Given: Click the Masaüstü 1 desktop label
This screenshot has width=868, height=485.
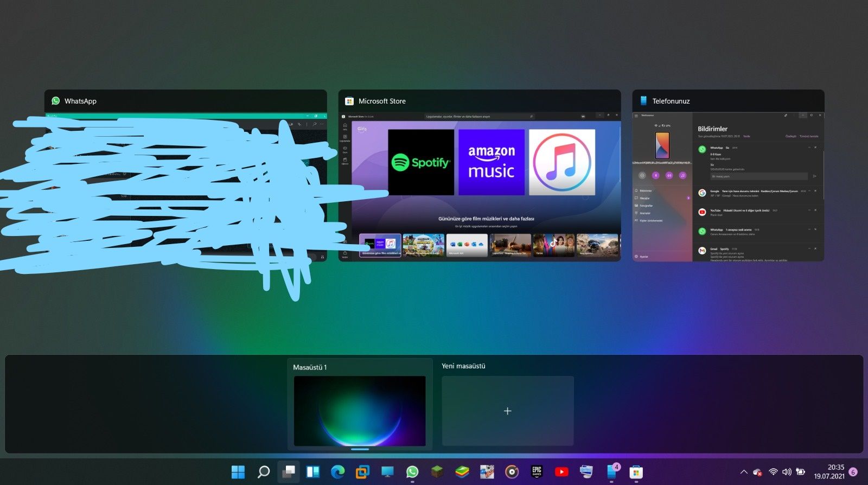Looking at the screenshot, I should pyautogui.click(x=310, y=367).
